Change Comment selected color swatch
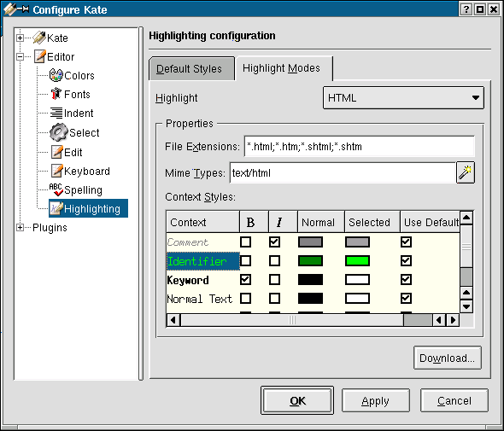This screenshot has height=431, width=504. click(x=357, y=242)
